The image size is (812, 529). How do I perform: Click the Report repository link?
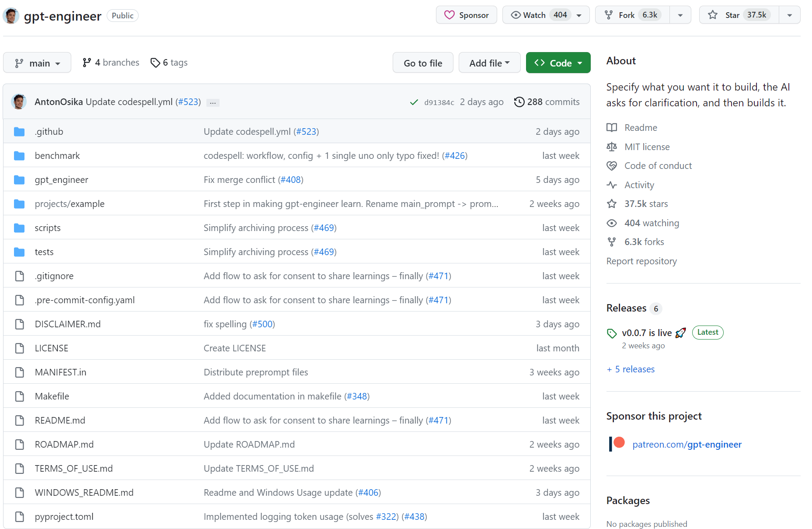641,261
